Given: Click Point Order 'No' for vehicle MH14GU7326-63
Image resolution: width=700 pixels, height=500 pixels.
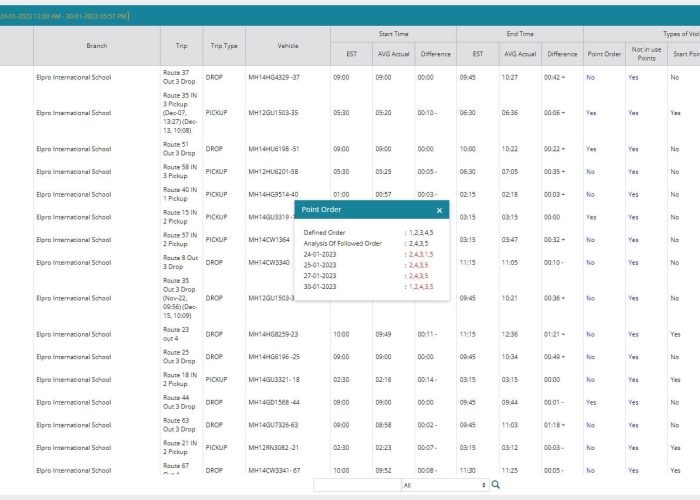Looking at the screenshot, I should tap(590, 425).
